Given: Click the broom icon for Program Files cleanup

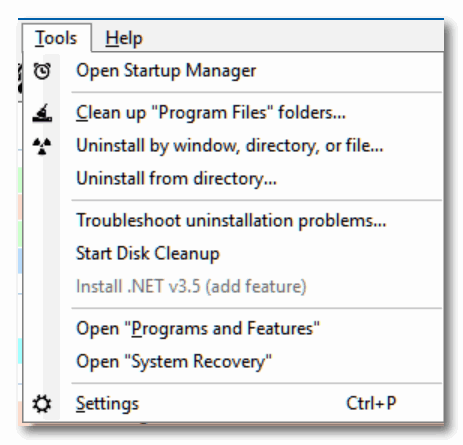Looking at the screenshot, I should [42, 113].
